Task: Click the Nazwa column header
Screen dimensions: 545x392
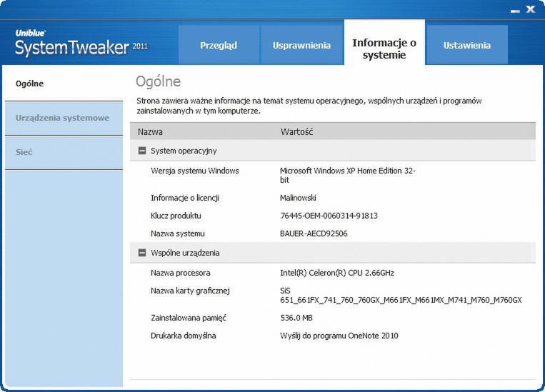Action: point(150,131)
